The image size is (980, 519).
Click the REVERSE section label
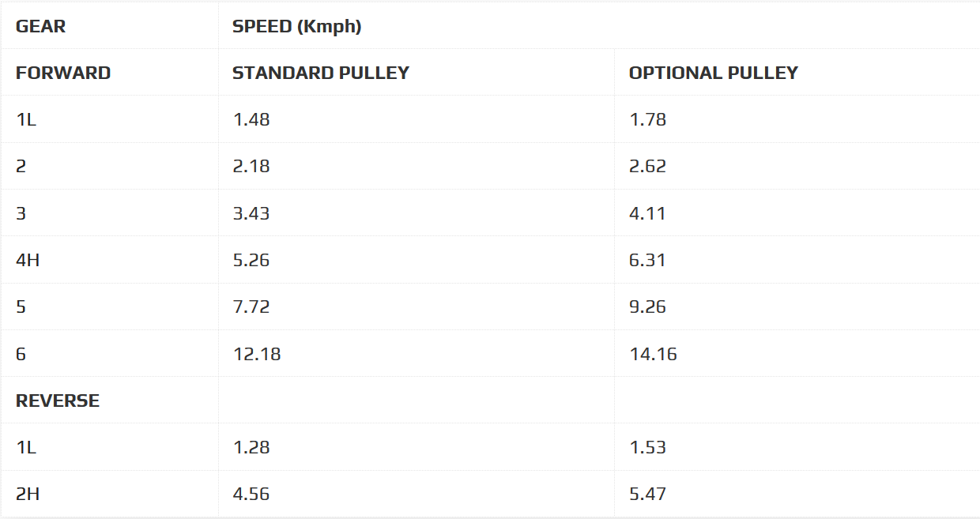coord(58,401)
